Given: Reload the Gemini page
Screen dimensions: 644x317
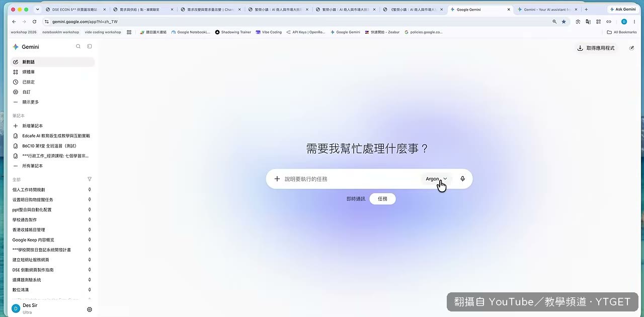Looking at the screenshot, I should tap(34, 22).
